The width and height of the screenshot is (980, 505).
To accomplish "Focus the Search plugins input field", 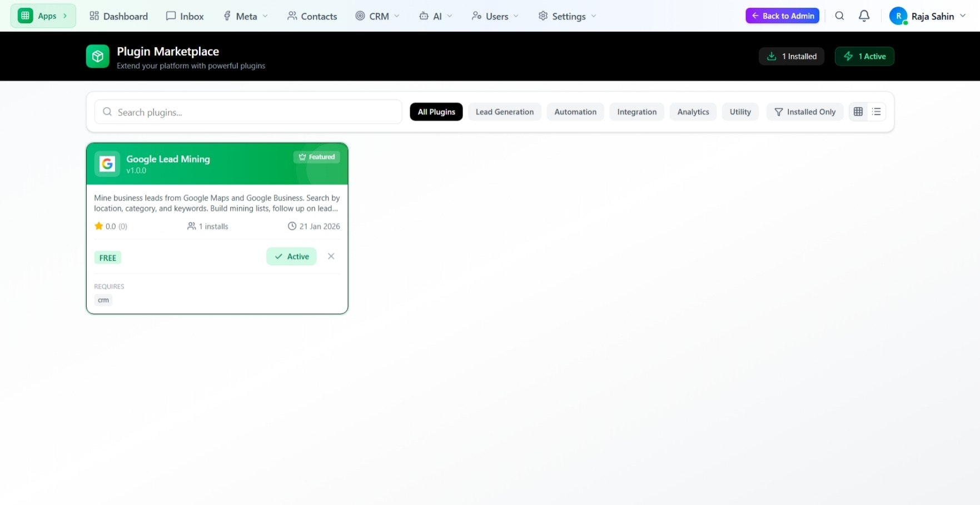I will (x=248, y=112).
